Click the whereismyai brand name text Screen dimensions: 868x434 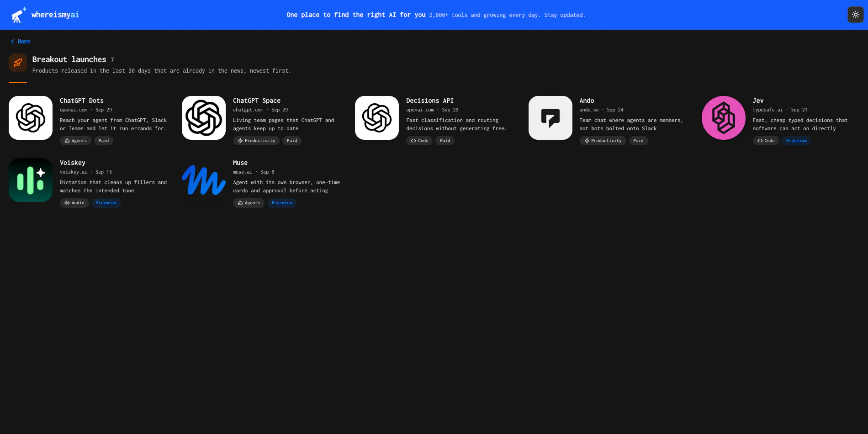click(x=55, y=15)
